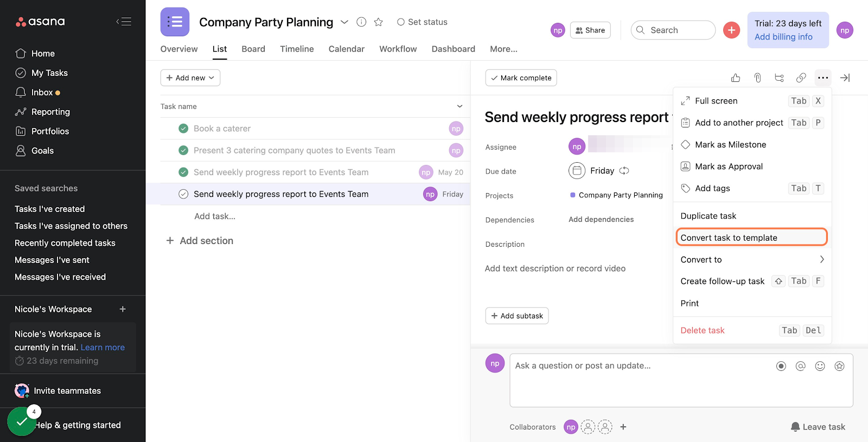Star the Company Party Planning project

point(379,22)
